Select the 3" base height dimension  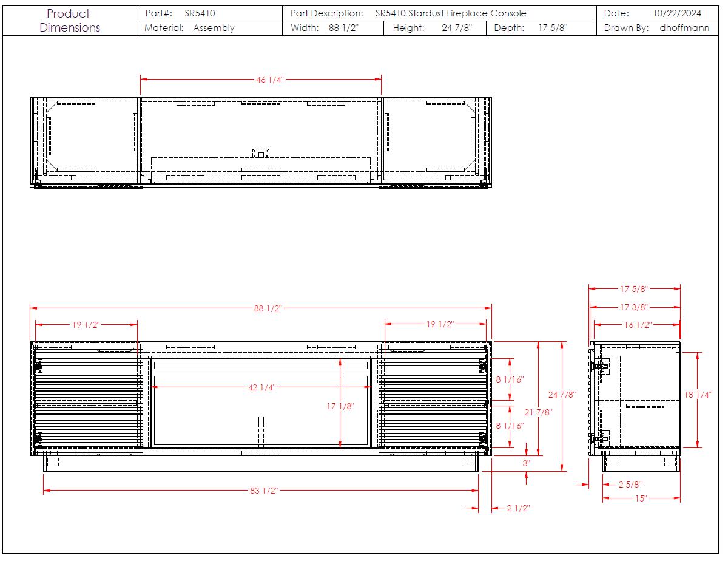pyautogui.click(x=526, y=463)
